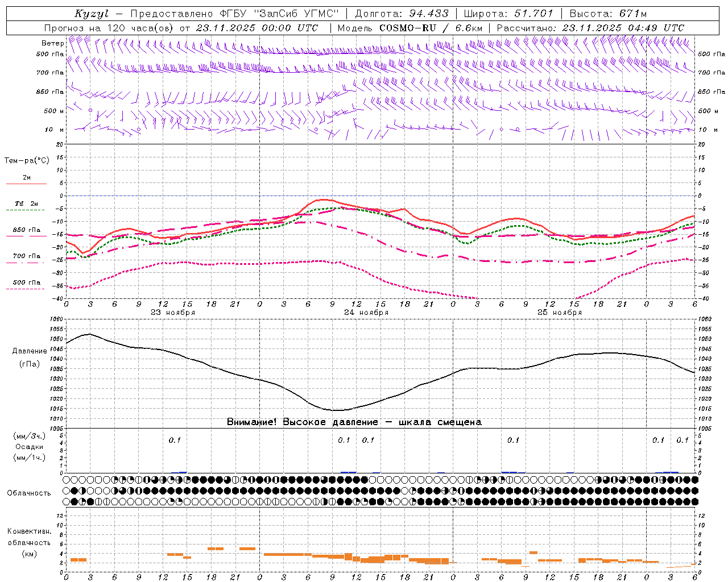This screenshot has height=582, width=728.
Task: Click the computed time "Рассчитано: 23.11.2025 04:49 UTC"
Action: (x=590, y=28)
